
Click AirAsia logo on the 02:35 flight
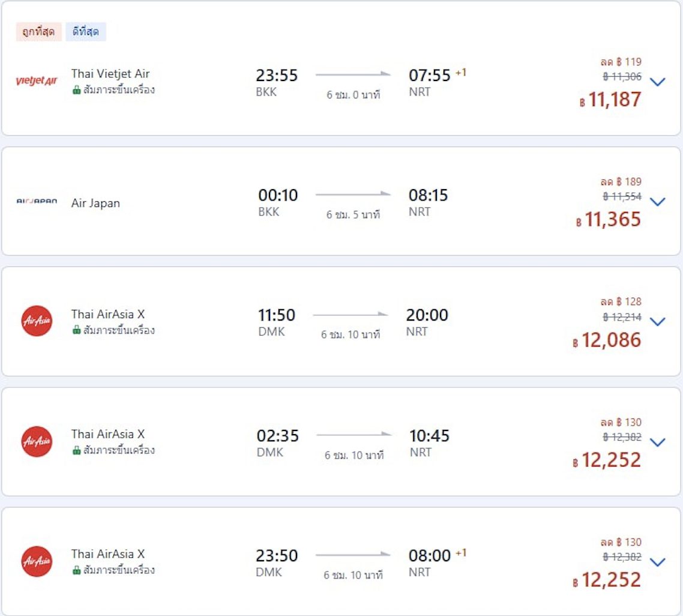(x=37, y=441)
